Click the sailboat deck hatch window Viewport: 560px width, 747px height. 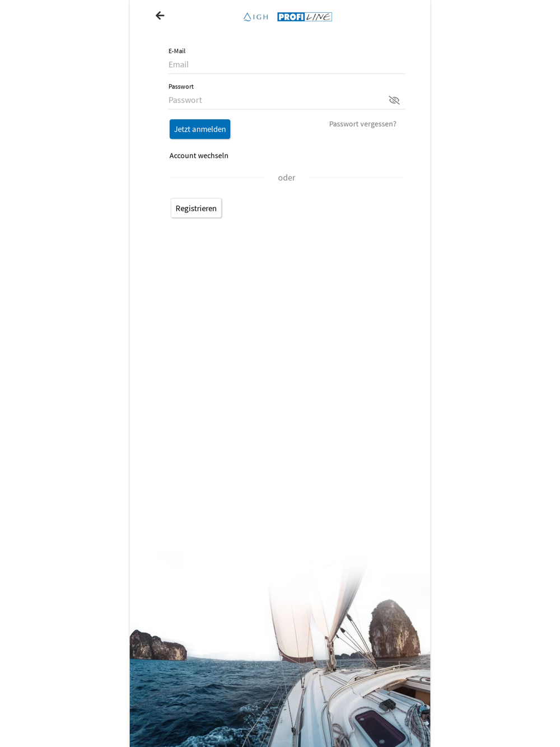tap(380, 726)
